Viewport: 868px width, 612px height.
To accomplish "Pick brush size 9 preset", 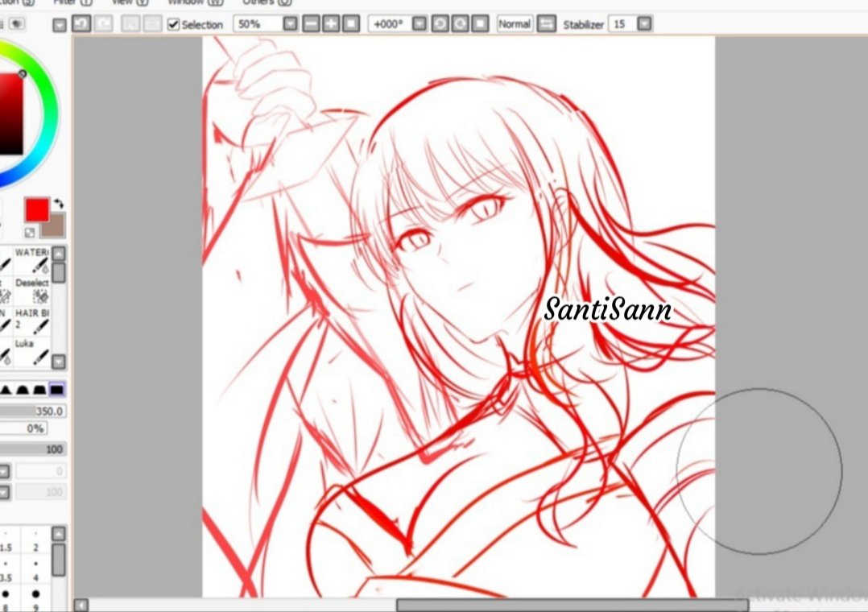I will click(36, 600).
